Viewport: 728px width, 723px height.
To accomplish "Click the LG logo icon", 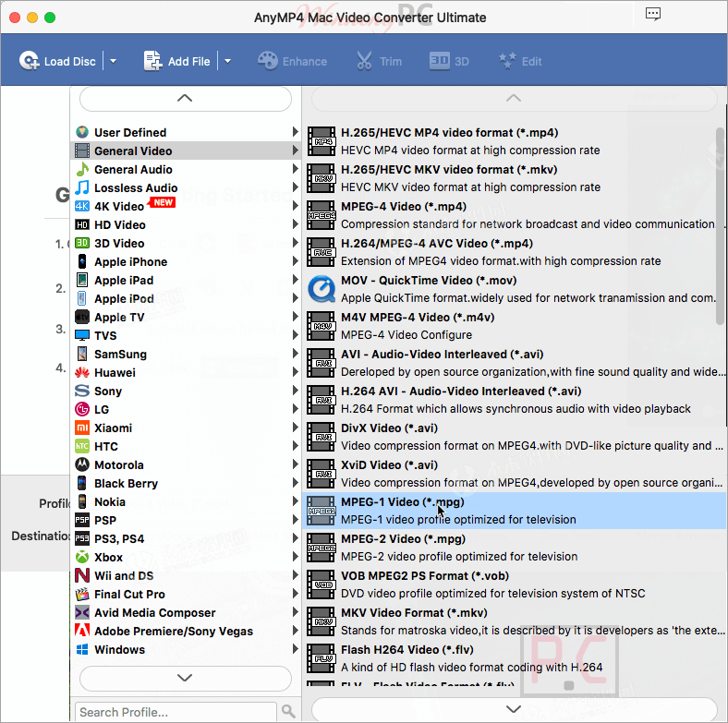I will coord(82,409).
